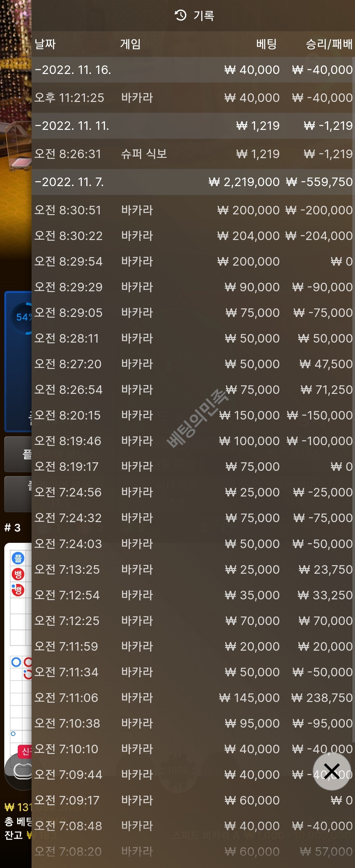Click the 베팅 column header
Viewport: 355px width, 868px height.
point(266,44)
